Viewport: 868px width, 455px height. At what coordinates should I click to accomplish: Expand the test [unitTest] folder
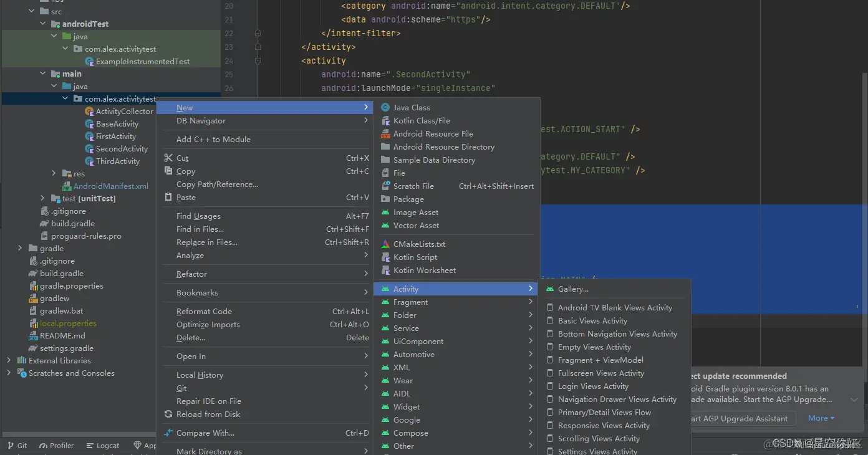[x=43, y=199]
